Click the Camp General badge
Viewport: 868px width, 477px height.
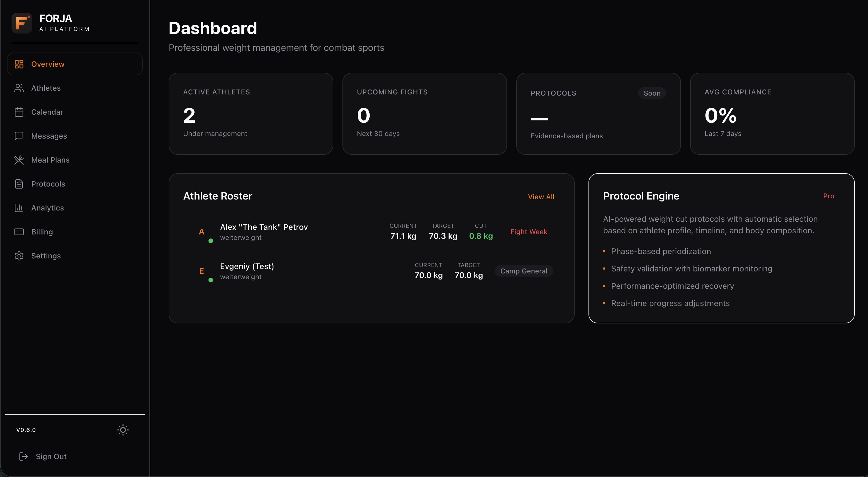coord(524,271)
